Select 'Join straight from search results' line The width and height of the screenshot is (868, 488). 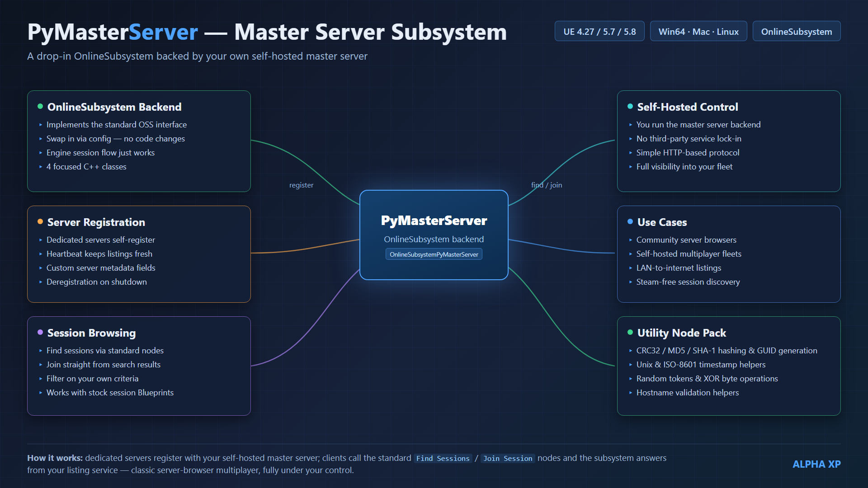pos(104,365)
